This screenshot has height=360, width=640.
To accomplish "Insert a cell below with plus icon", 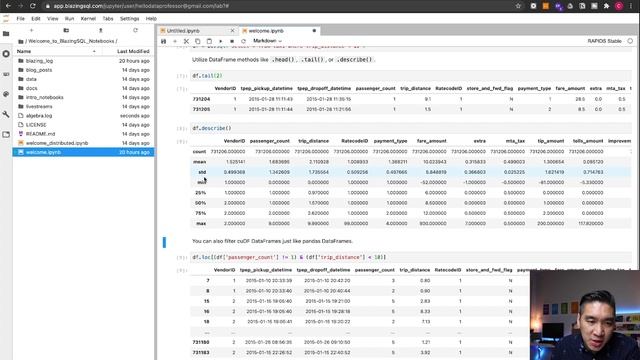I will [x=175, y=41].
